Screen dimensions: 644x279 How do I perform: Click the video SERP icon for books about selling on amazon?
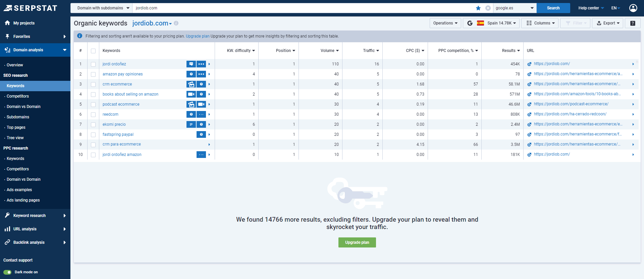191,94
